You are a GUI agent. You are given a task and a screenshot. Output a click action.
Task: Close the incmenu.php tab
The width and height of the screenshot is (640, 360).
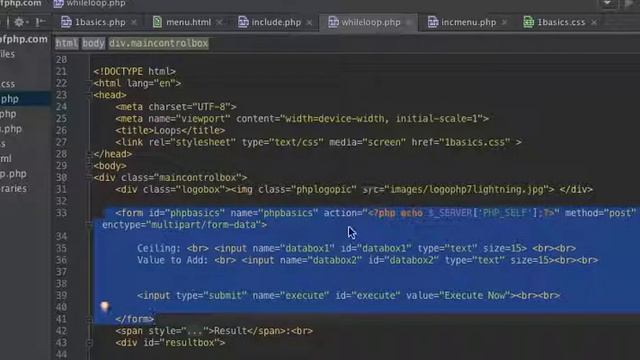(504, 22)
